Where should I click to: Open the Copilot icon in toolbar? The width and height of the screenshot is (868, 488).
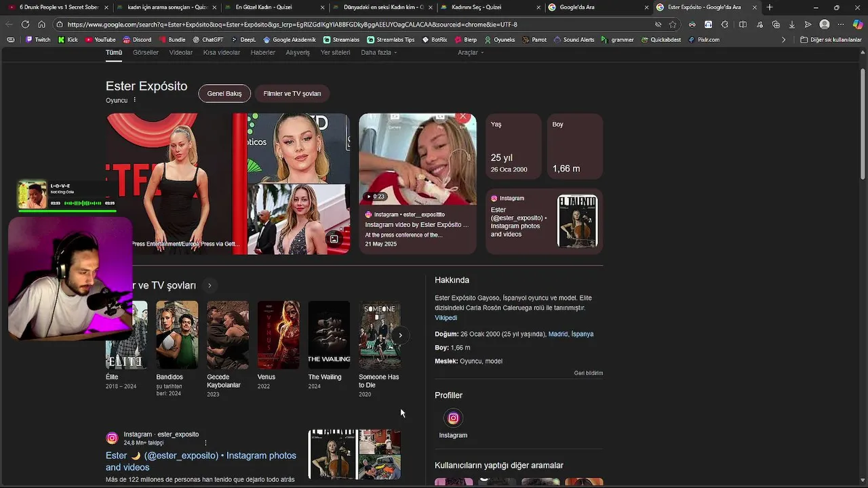pos(858,24)
